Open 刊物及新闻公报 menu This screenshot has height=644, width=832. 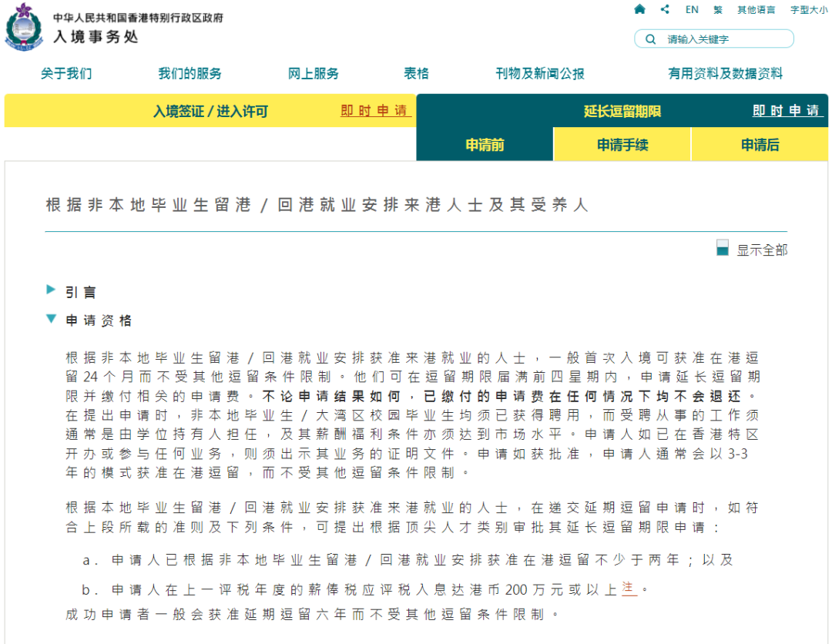click(539, 74)
